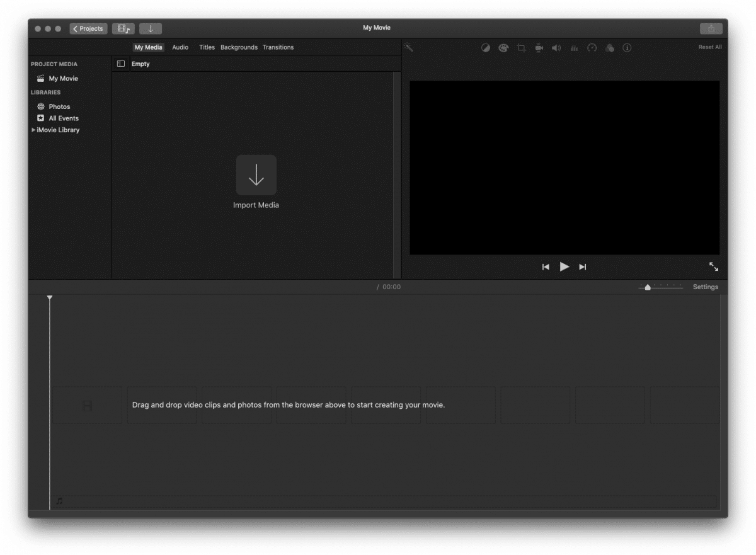Image resolution: width=756 pixels, height=555 pixels.
Task: Open the clip Speed controls
Action: [x=592, y=47]
